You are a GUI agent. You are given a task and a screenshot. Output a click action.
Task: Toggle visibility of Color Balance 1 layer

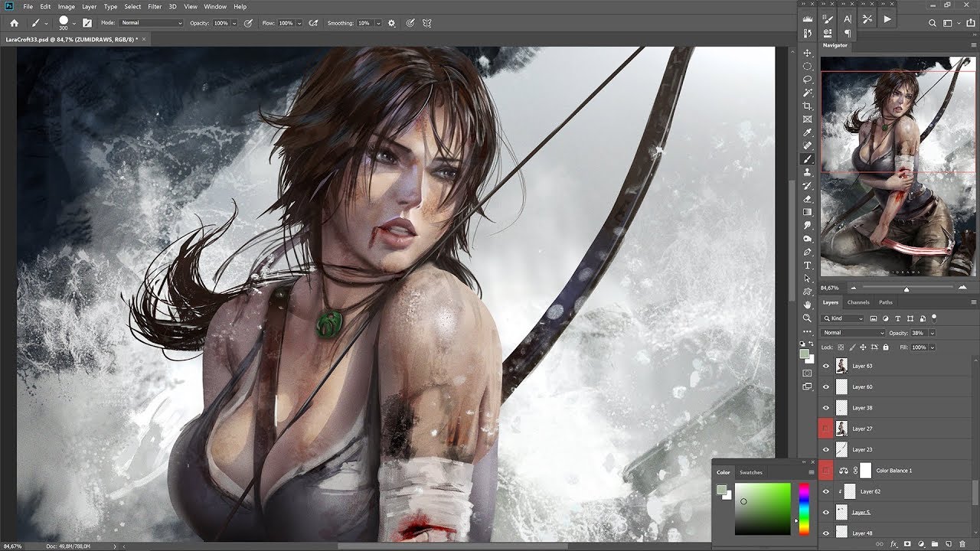point(826,471)
